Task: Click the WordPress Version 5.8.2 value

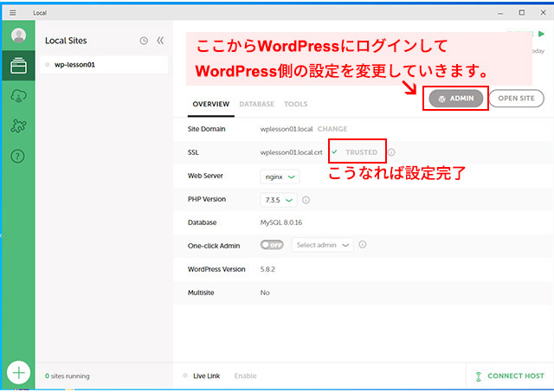Action: pos(267,269)
